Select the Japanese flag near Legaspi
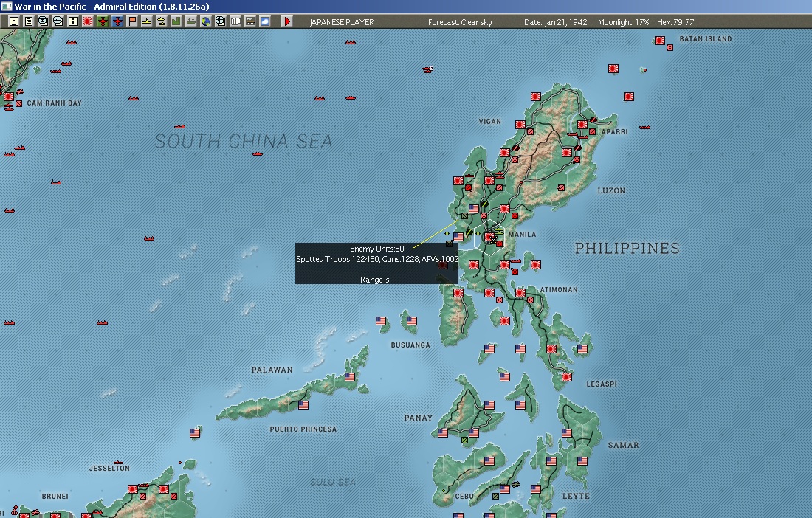Screen dimensions: 812x518 coord(567,377)
